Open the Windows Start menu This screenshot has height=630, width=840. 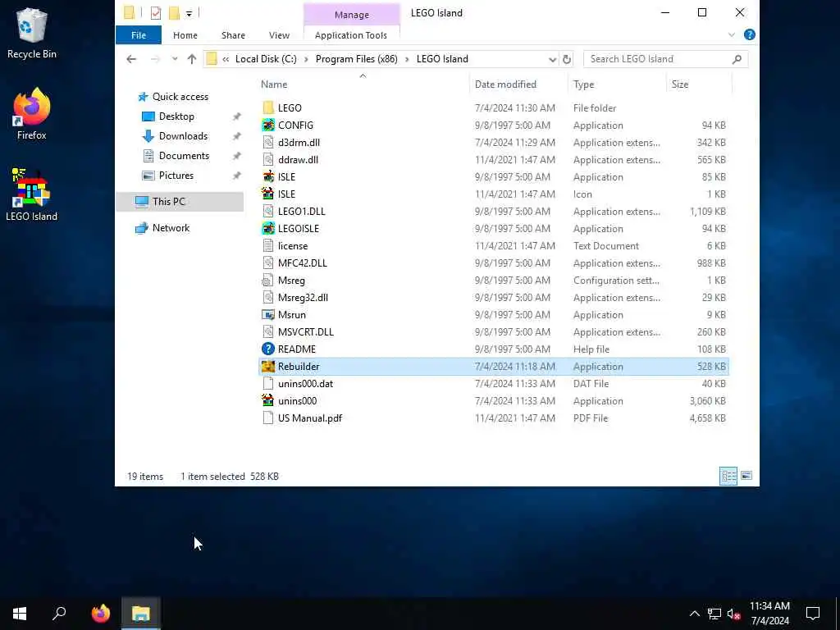click(20, 613)
